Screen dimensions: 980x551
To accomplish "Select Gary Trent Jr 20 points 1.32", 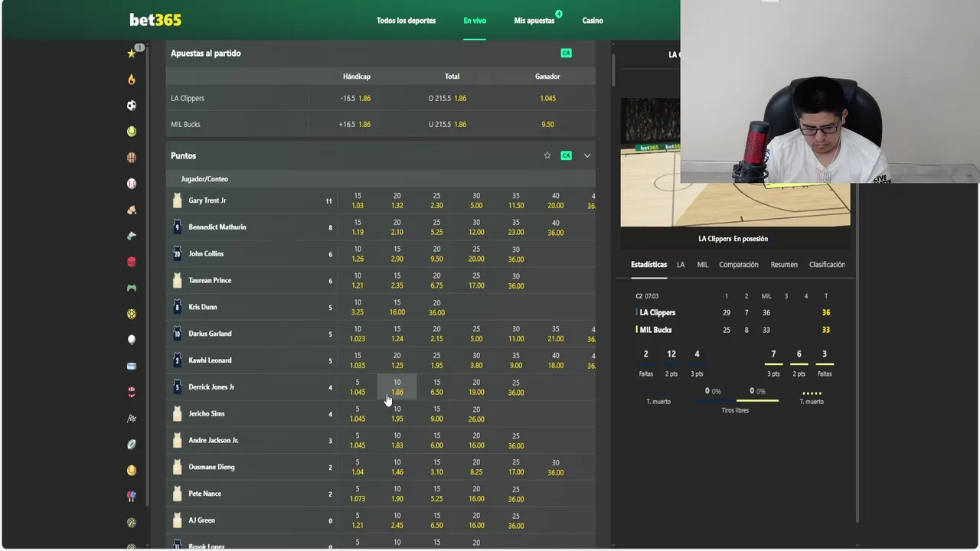I will click(x=397, y=201).
